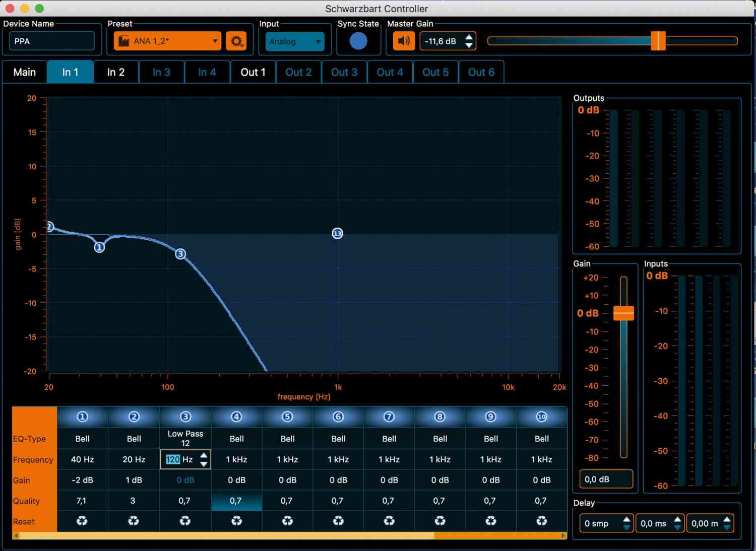Select highlighted band 4 quality 0,7 cell
756x551 pixels.
coord(236,501)
